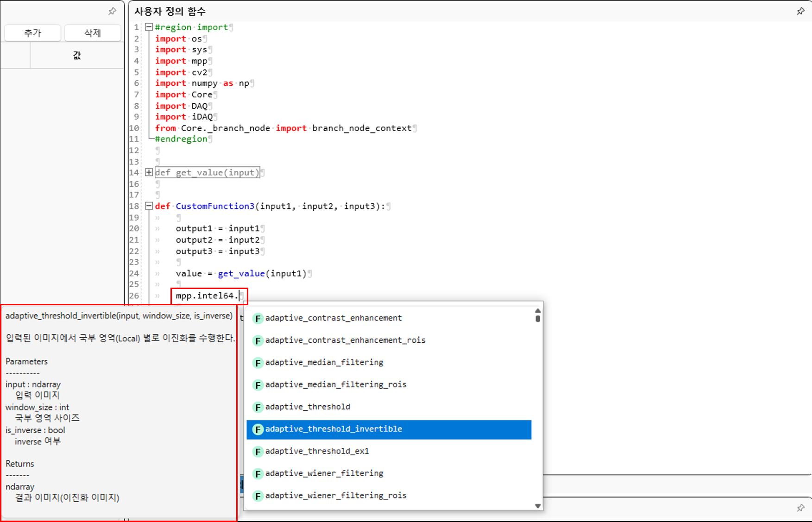Screen dimensions: 812x522
Task: Click function icon beside adaptive_threshold_ex1
Action: click(x=258, y=452)
